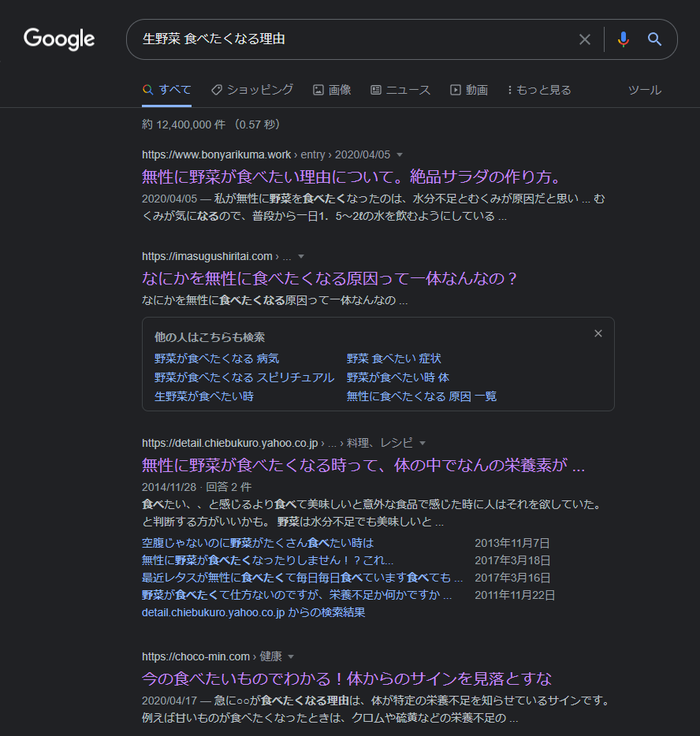Expand dropdown arrow next to bonyarikuma.work URL
This screenshot has width=700, height=736.
(400, 155)
